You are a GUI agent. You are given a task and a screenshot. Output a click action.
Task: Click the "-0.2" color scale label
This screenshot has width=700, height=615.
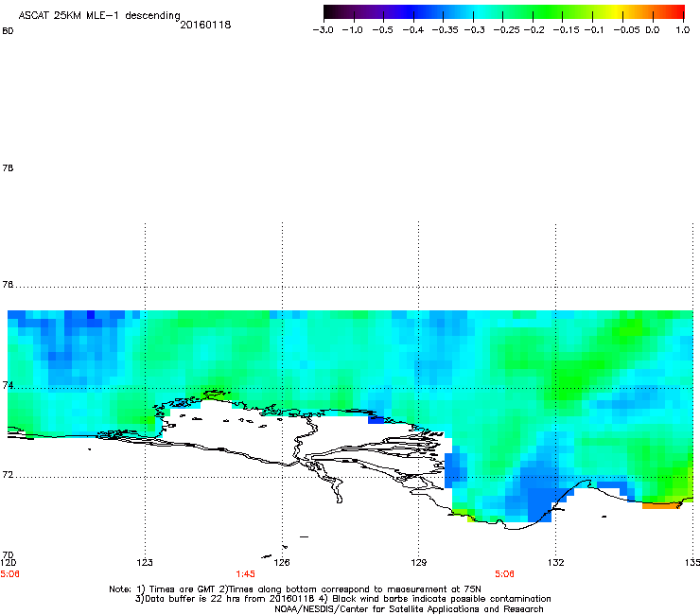(534, 30)
